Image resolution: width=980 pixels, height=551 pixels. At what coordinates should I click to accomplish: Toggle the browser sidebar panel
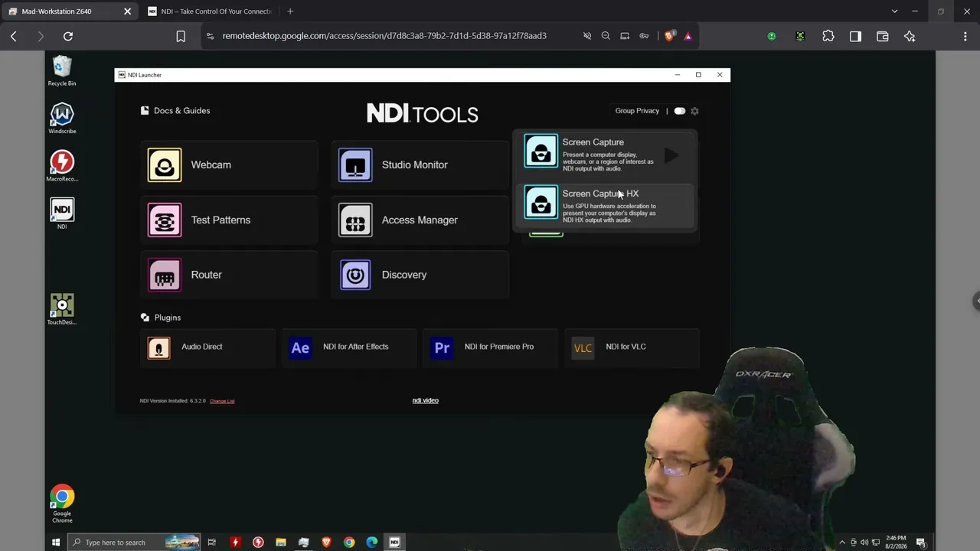tap(855, 36)
